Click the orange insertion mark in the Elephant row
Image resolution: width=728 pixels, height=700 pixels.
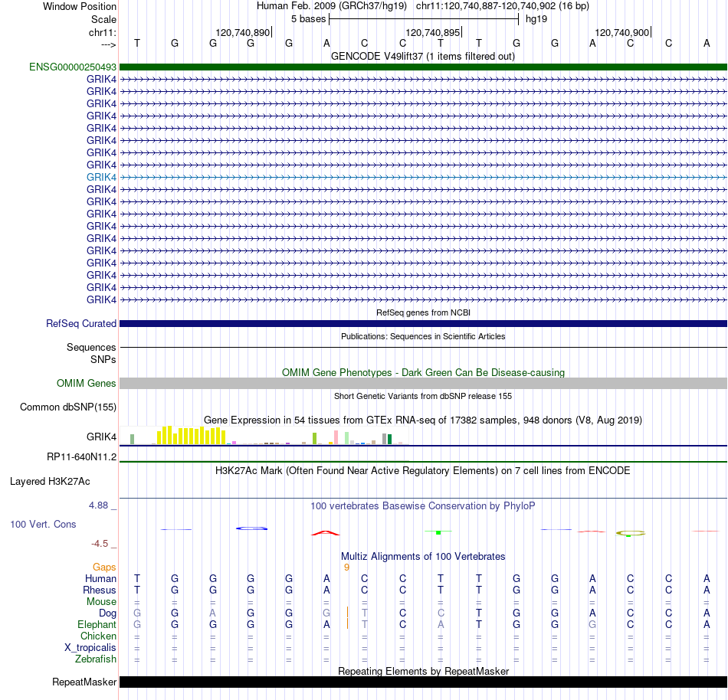tap(347, 624)
